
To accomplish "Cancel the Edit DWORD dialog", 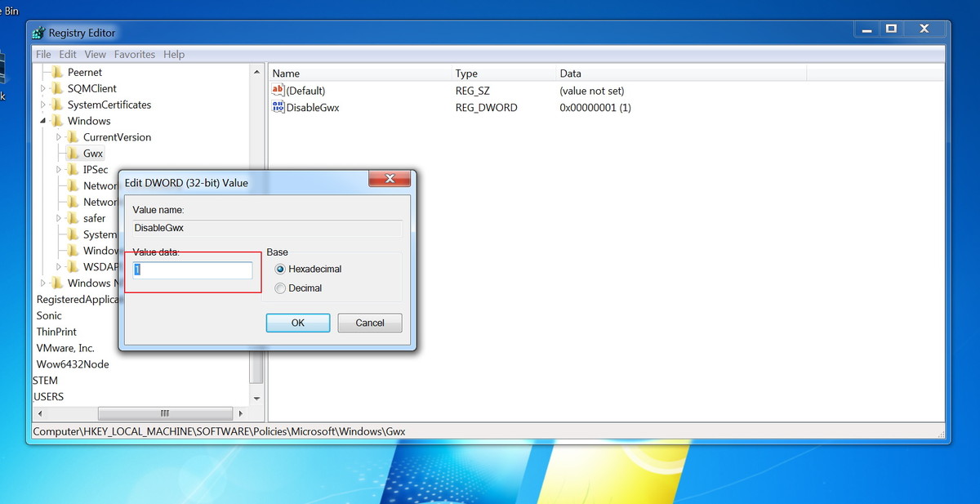I will [369, 322].
